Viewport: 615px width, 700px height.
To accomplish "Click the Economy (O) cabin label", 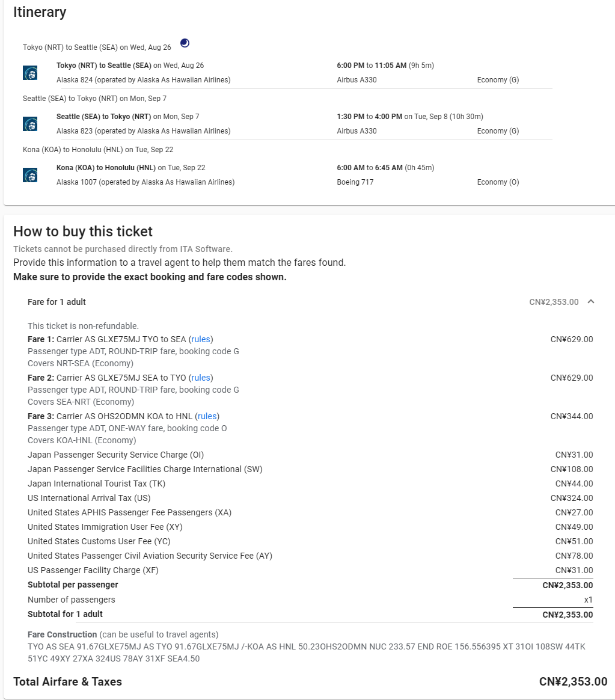I will [x=498, y=182].
